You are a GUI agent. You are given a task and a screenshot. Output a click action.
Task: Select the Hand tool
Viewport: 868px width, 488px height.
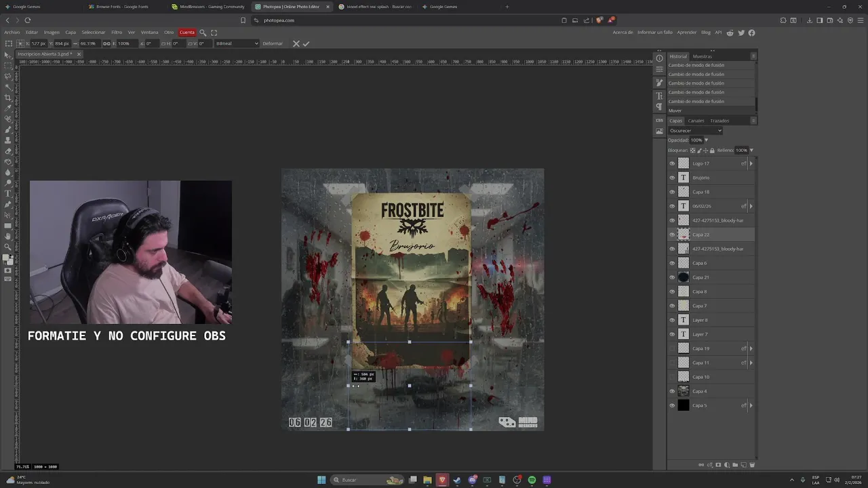coord(8,236)
